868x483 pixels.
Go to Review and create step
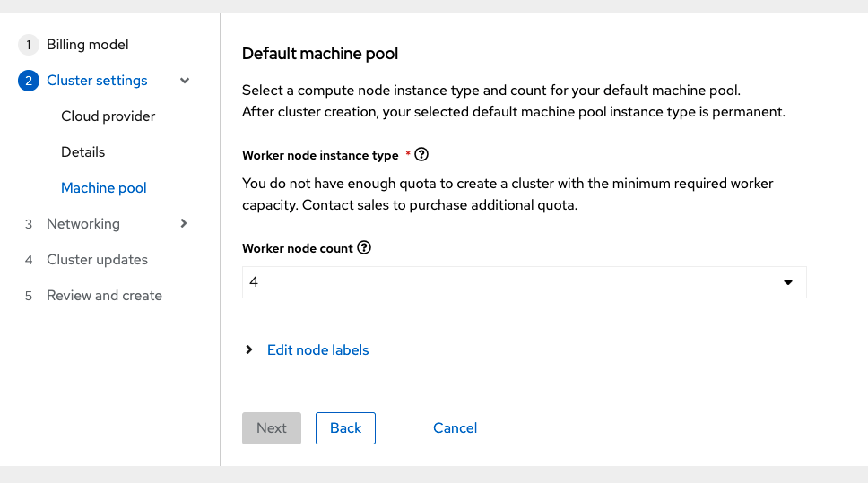pos(104,296)
